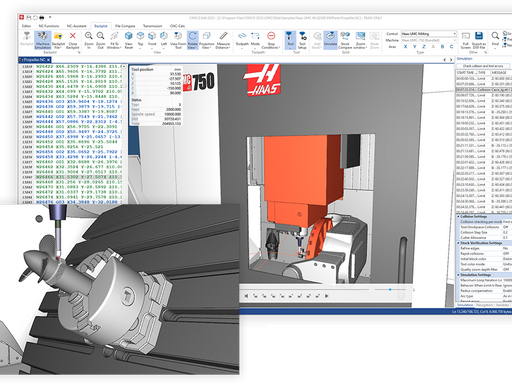The image size is (512, 384).
Task: Open the Projection View tool
Action: (x=207, y=40)
